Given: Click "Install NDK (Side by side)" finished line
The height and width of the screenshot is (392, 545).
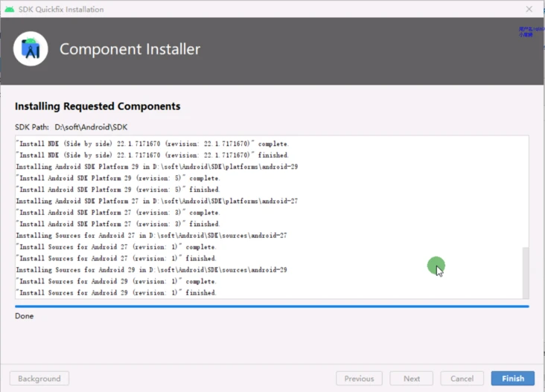Looking at the screenshot, I should click(152, 155).
